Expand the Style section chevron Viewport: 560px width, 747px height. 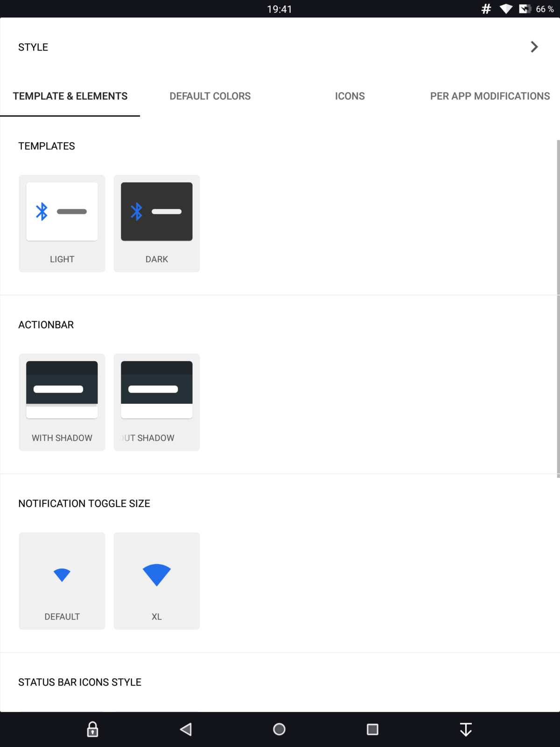[x=534, y=47]
